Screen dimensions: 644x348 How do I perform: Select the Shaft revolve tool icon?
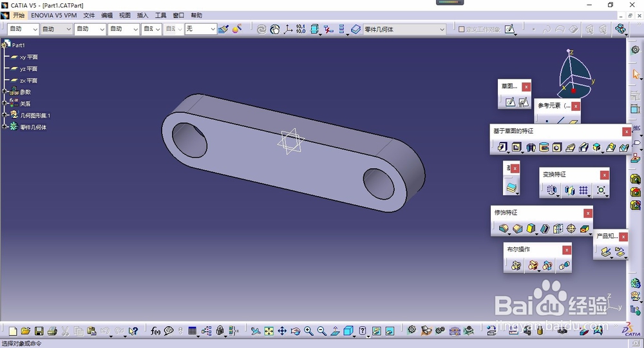click(x=531, y=147)
